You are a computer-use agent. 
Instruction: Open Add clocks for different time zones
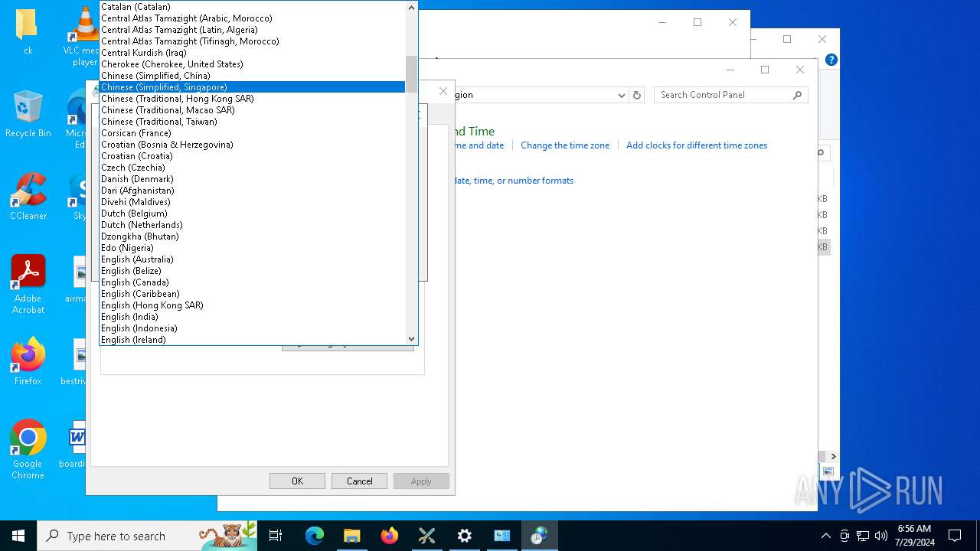pos(697,145)
